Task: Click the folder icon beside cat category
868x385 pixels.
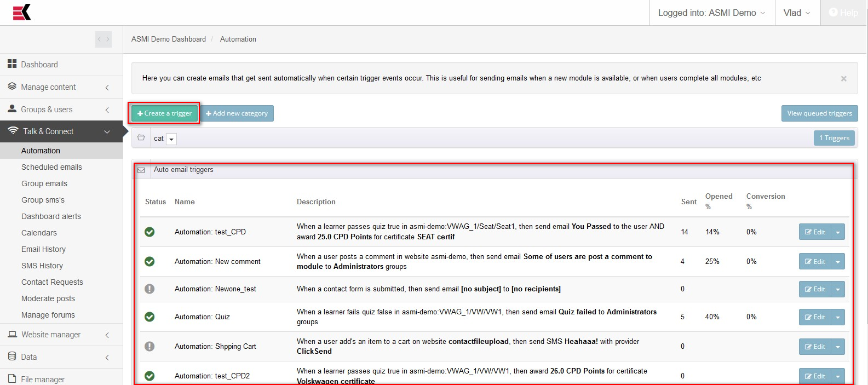Action: click(141, 138)
